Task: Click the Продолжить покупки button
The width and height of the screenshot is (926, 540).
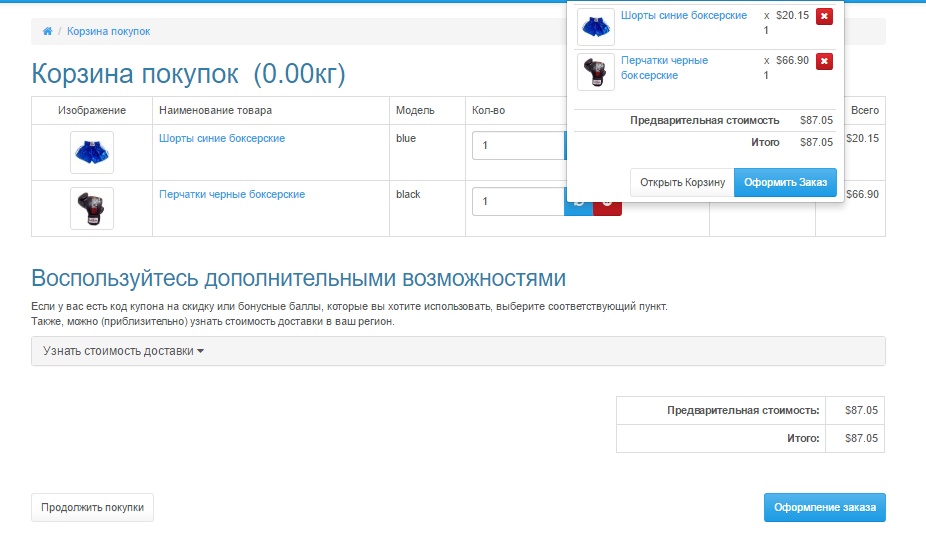Action: (x=92, y=508)
